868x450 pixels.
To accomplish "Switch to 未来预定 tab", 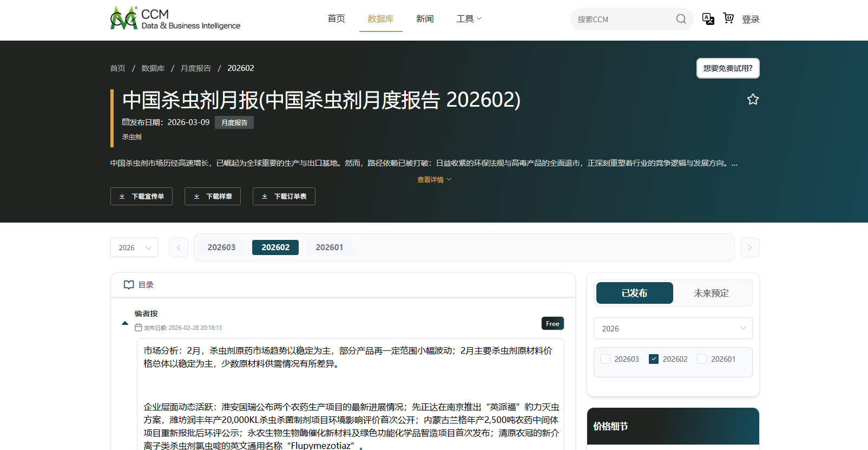I will coord(711,293).
